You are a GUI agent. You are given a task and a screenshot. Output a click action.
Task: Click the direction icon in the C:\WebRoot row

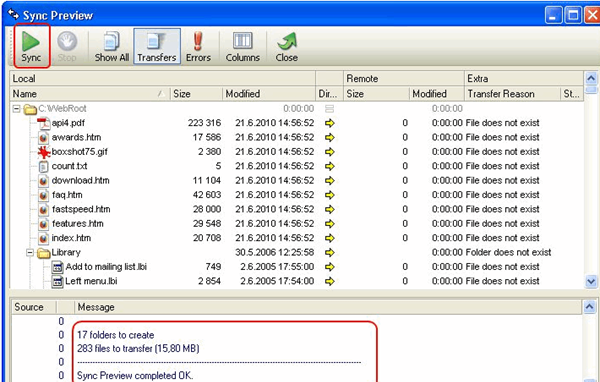(x=329, y=109)
